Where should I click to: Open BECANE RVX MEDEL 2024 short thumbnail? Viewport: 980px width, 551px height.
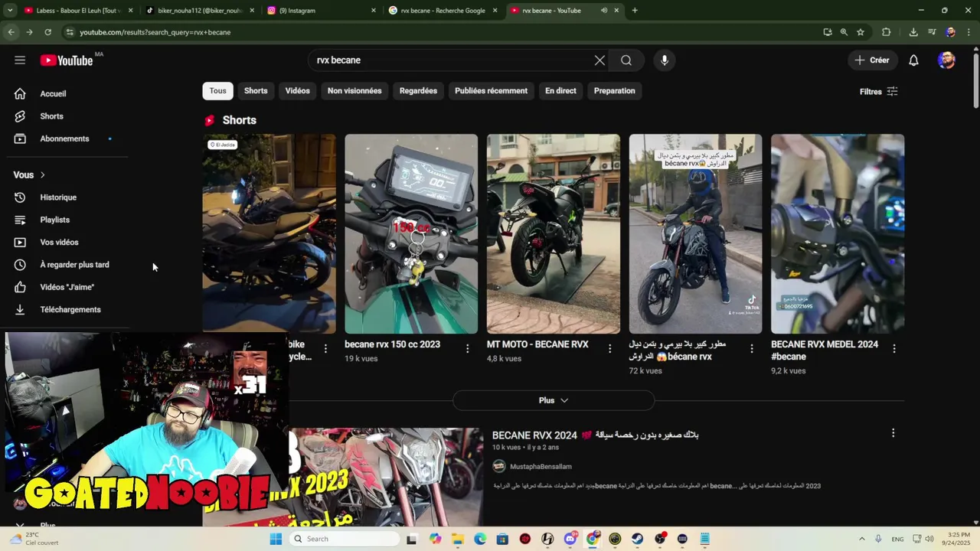838,233
